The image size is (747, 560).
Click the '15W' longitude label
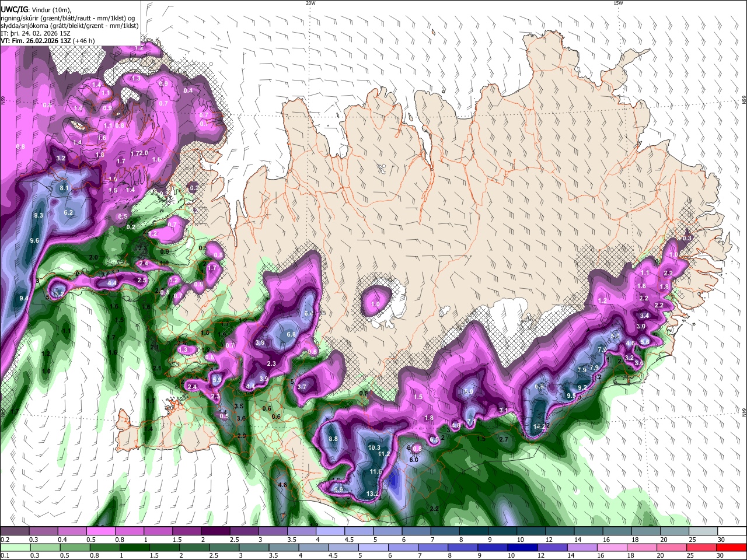618,3
